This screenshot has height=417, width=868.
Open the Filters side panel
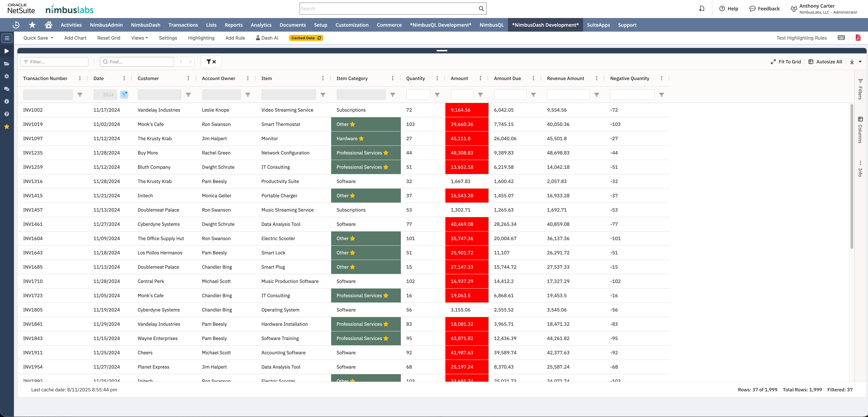coord(860,89)
